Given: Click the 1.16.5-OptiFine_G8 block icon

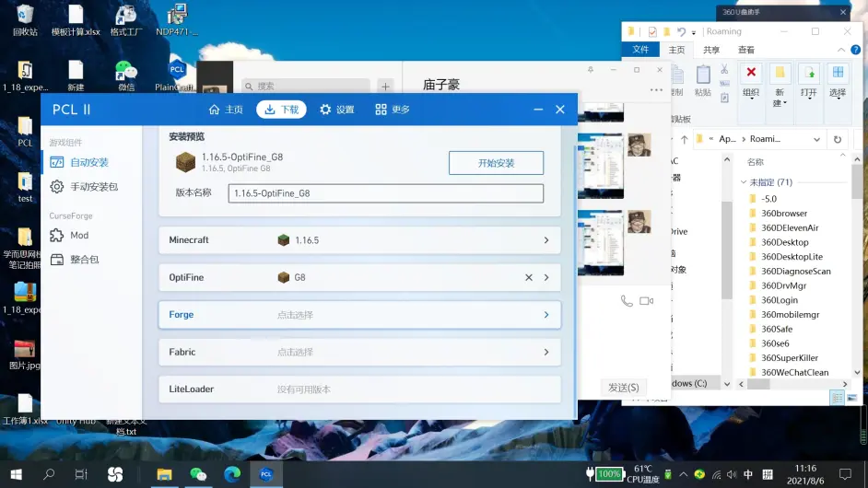Looking at the screenshot, I should (185, 162).
